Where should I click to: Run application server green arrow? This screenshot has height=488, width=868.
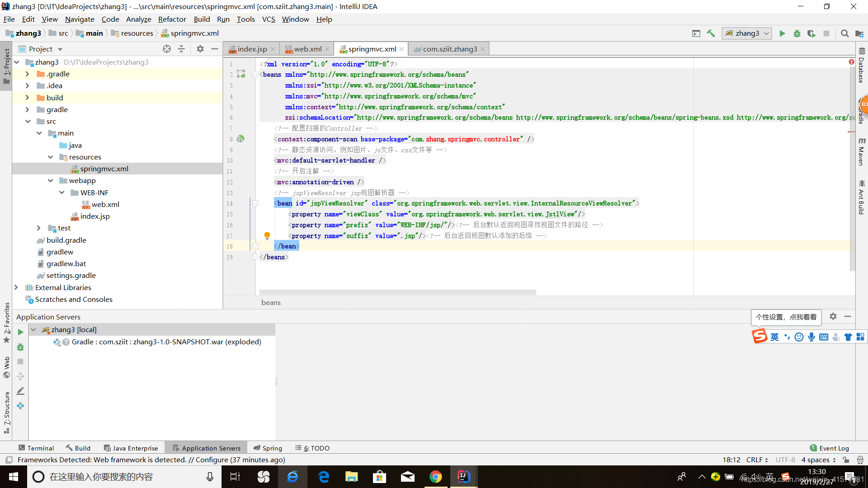(x=20, y=332)
